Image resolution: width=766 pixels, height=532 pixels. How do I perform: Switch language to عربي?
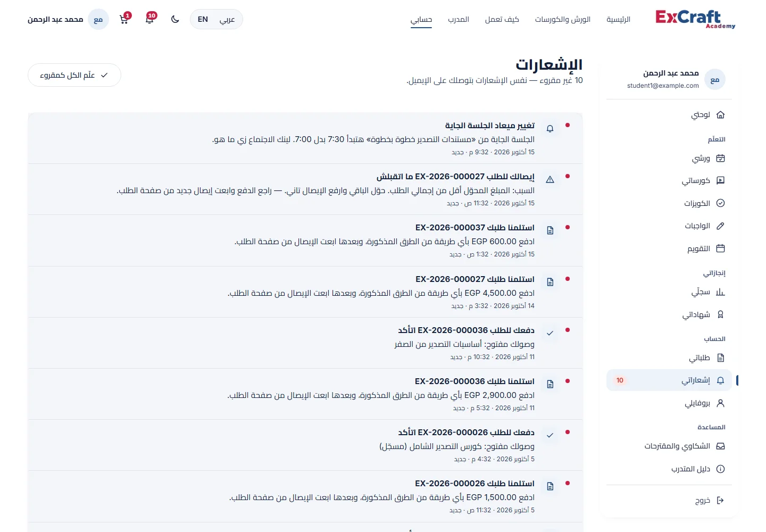coord(227,19)
